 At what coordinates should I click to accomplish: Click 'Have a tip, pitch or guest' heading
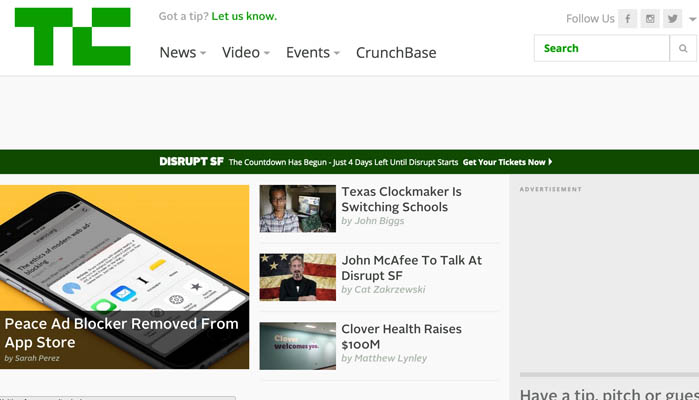609,394
